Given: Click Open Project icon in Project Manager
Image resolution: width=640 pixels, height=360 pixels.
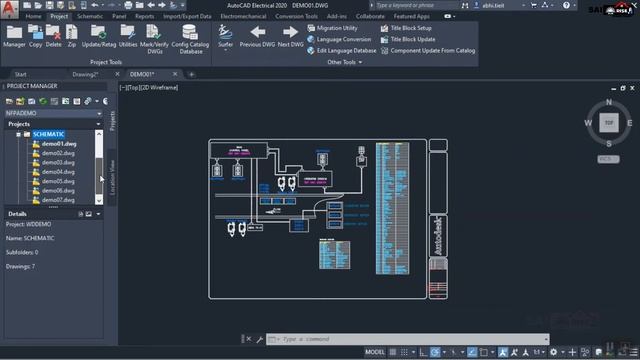Looking at the screenshot, I should click(9, 101).
